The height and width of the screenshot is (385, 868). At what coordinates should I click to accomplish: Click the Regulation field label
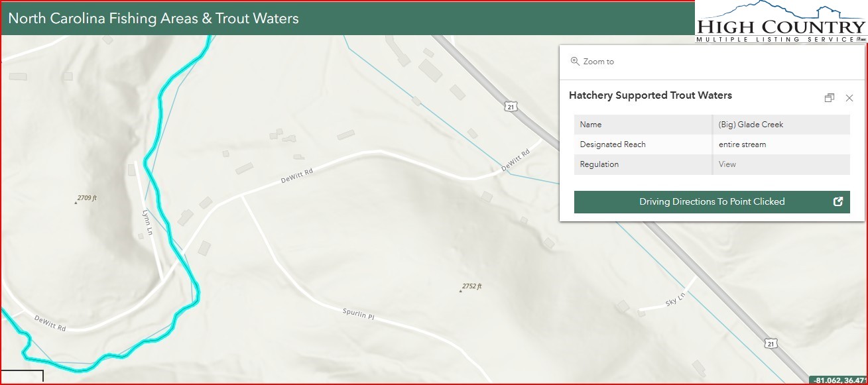pyautogui.click(x=599, y=164)
